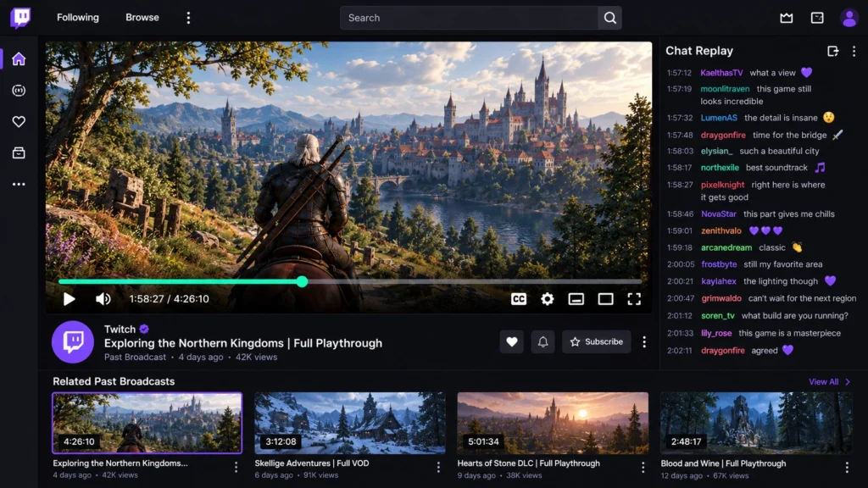This screenshot has height=488, width=868.
Task: Click the Blood and Wine title link
Action: [x=723, y=463]
